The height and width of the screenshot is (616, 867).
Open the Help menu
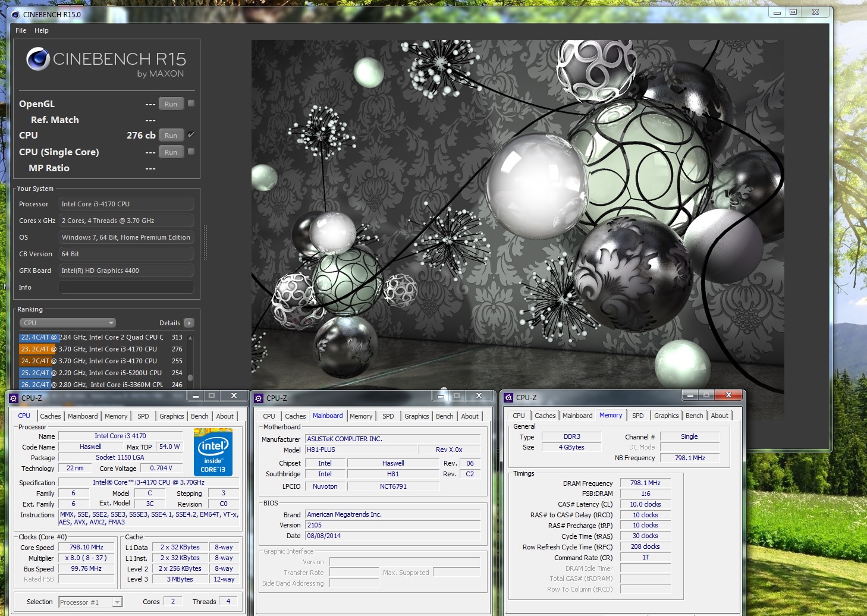(x=42, y=30)
